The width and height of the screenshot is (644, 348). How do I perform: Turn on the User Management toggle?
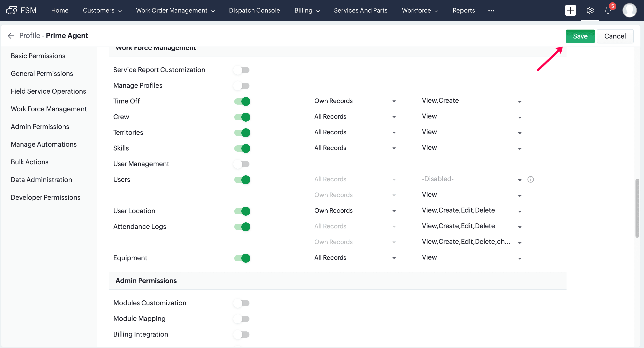click(x=242, y=164)
